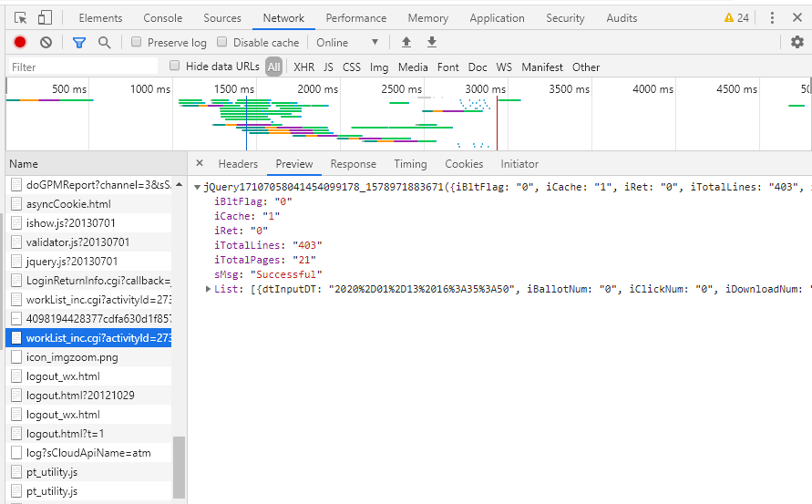Open network settings gear
812x504 pixels.
(797, 42)
